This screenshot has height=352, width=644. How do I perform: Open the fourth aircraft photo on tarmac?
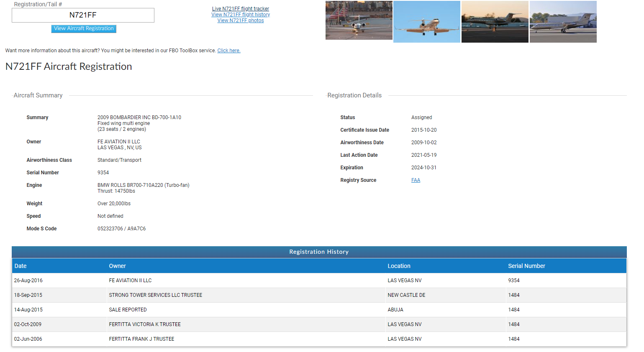click(x=563, y=22)
